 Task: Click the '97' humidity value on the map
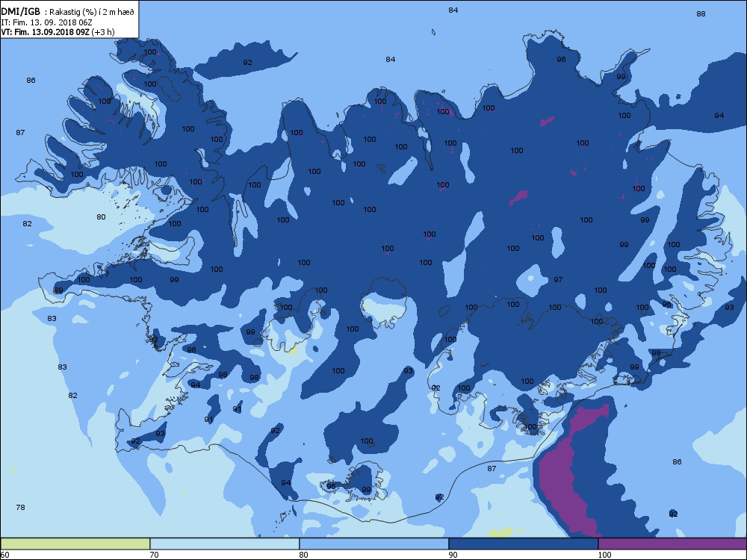click(558, 279)
